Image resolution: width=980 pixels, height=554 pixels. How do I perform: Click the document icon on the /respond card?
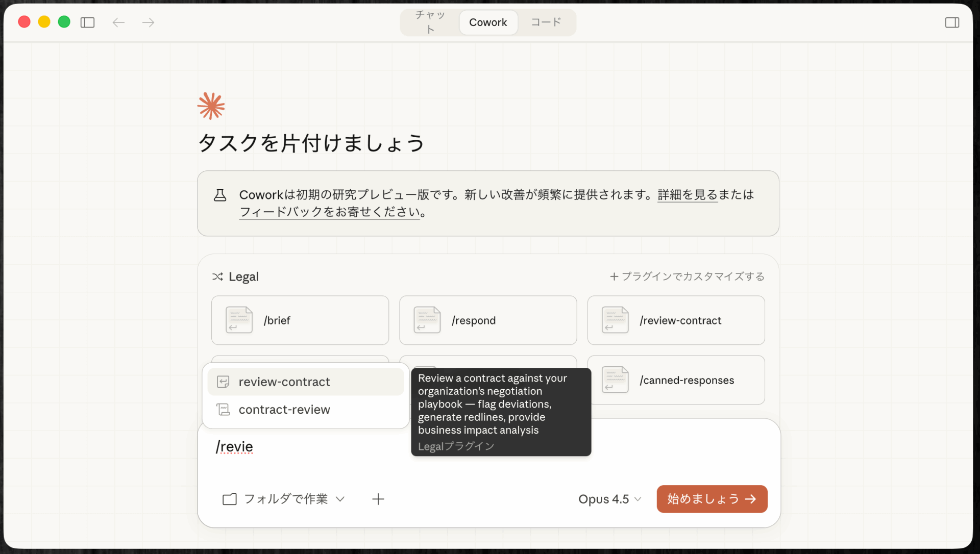click(427, 319)
